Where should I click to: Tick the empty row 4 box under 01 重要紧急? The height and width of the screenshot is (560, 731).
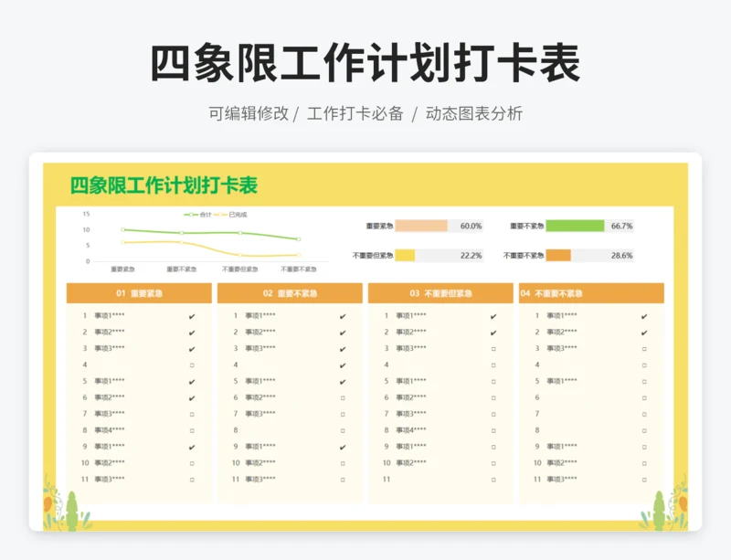tap(192, 365)
